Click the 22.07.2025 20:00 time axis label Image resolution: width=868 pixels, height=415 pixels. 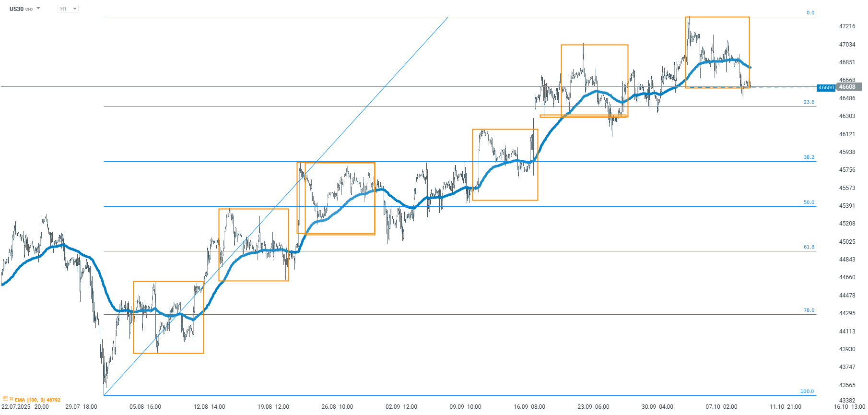[25, 407]
